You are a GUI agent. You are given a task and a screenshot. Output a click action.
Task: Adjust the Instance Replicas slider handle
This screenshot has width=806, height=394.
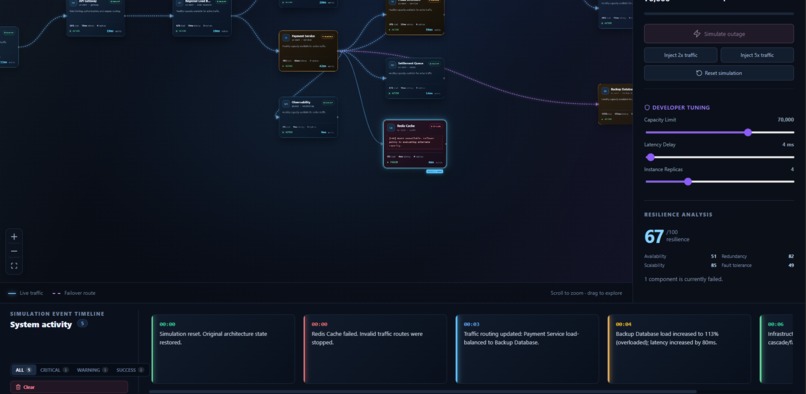[688, 182]
